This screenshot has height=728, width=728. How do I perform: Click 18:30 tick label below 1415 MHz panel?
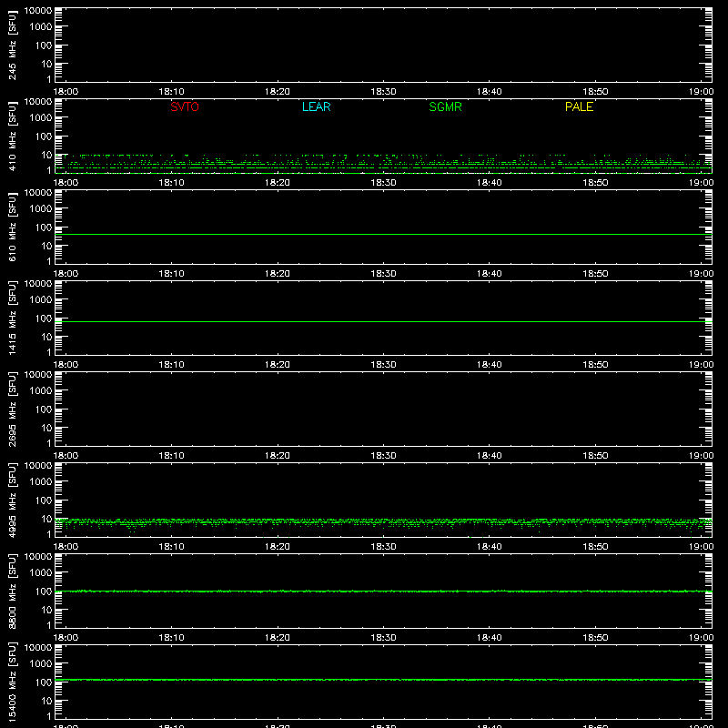click(383, 365)
